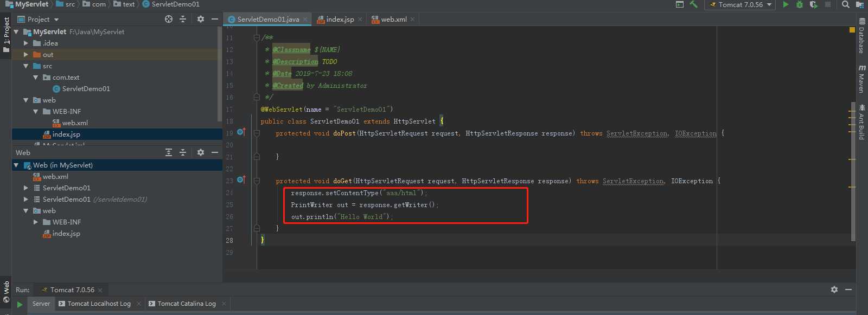
Task: Open the Maven side tool window
Action: point(862,79)
